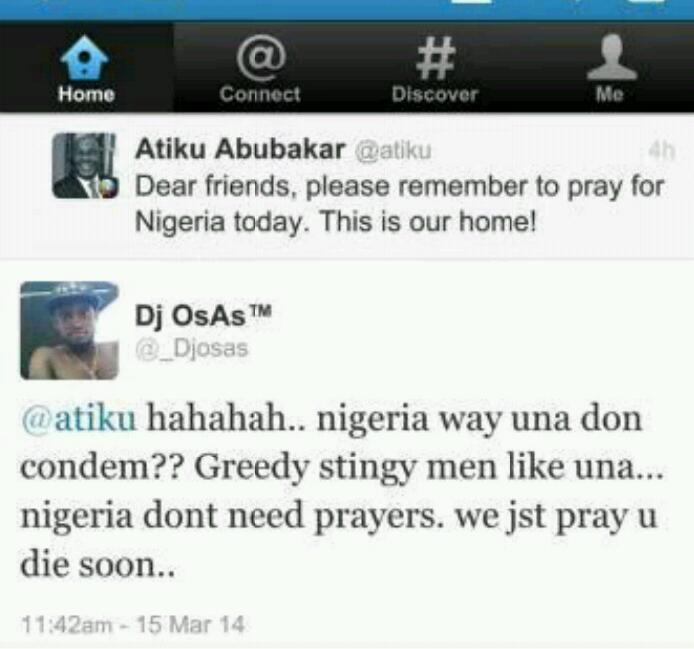
Task: Select the Discover hashtag icon
Action: point(436,58)
